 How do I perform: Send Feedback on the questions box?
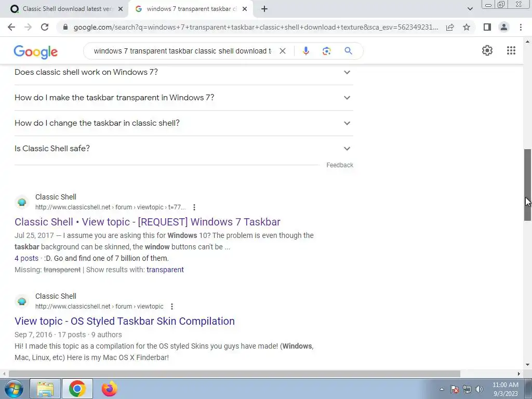click(340, 165)
